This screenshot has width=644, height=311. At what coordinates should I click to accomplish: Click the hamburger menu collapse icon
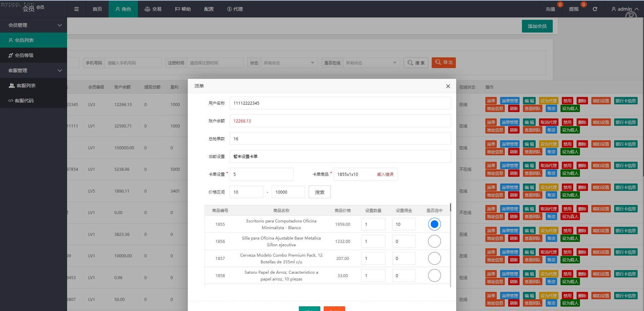[76, 9]
